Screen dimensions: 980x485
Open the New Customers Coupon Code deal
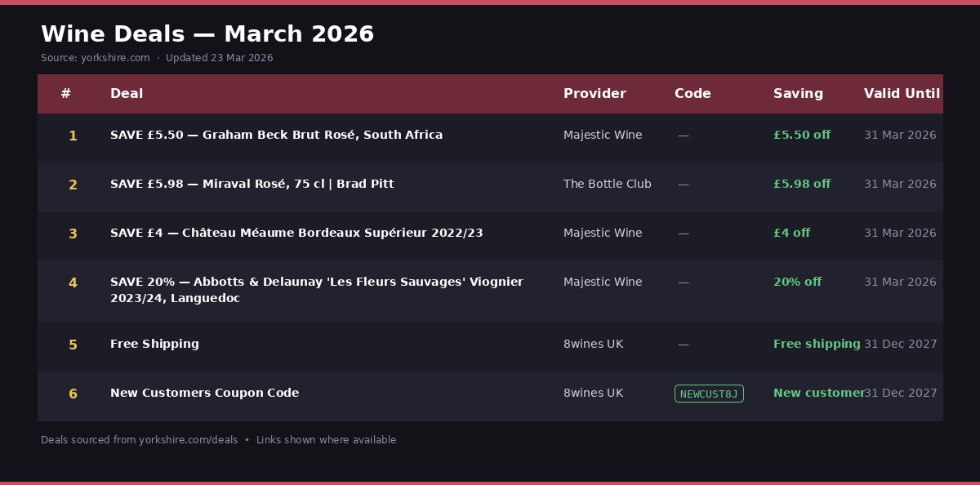(204, 393)
